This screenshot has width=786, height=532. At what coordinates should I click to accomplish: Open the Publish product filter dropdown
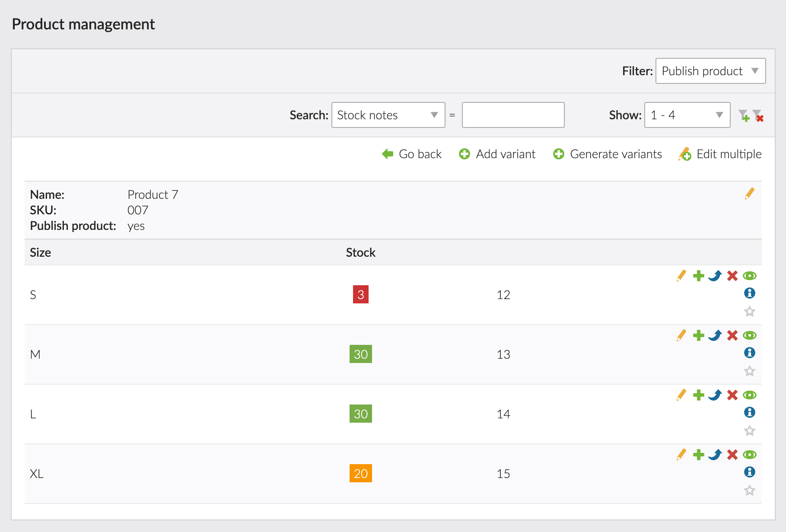coord(710,71)
